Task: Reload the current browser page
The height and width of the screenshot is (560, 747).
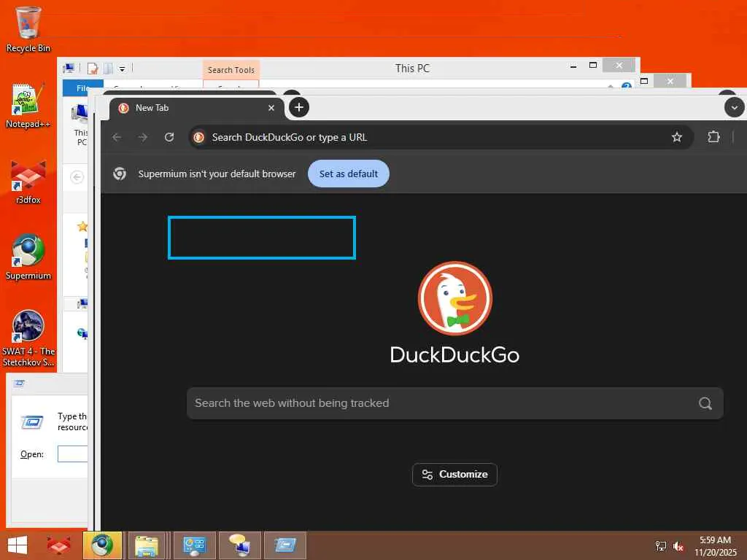Action: coord(169,138)
